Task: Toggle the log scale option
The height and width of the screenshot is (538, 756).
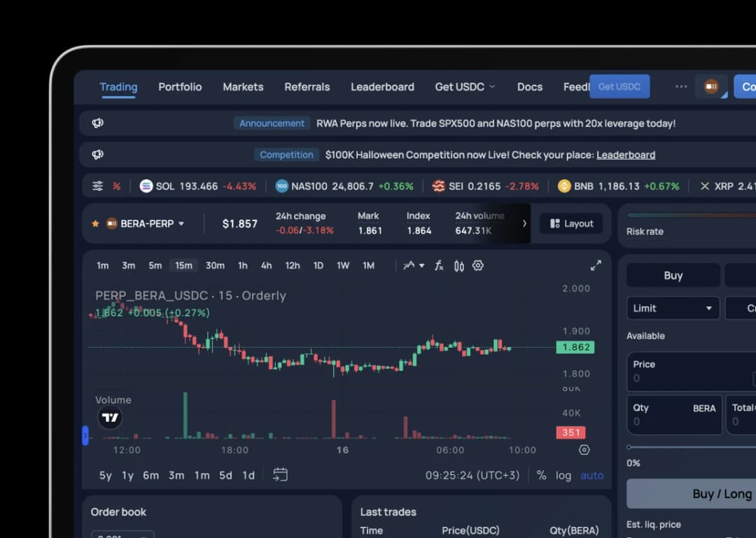Action: coord(563,475)
